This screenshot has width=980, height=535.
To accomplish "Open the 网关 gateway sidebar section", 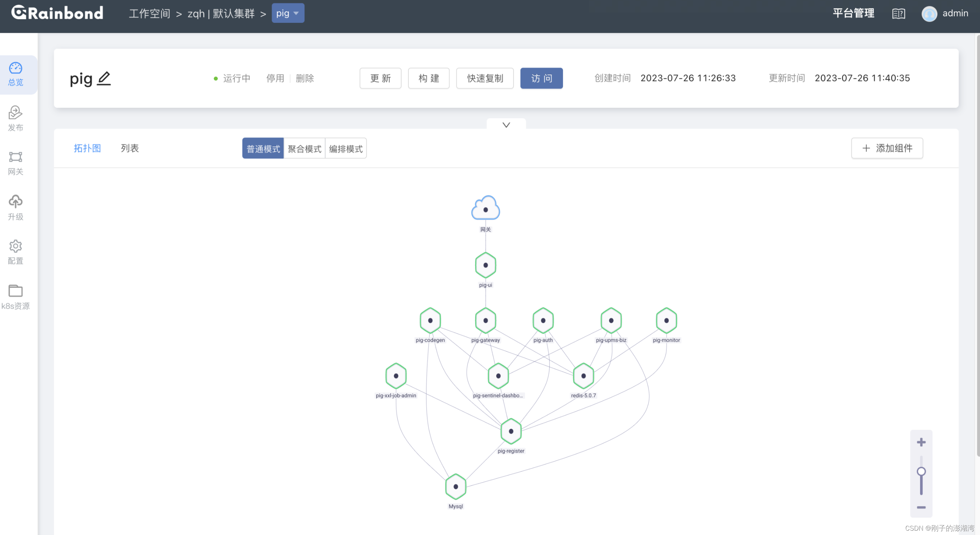I will point(15,163).
